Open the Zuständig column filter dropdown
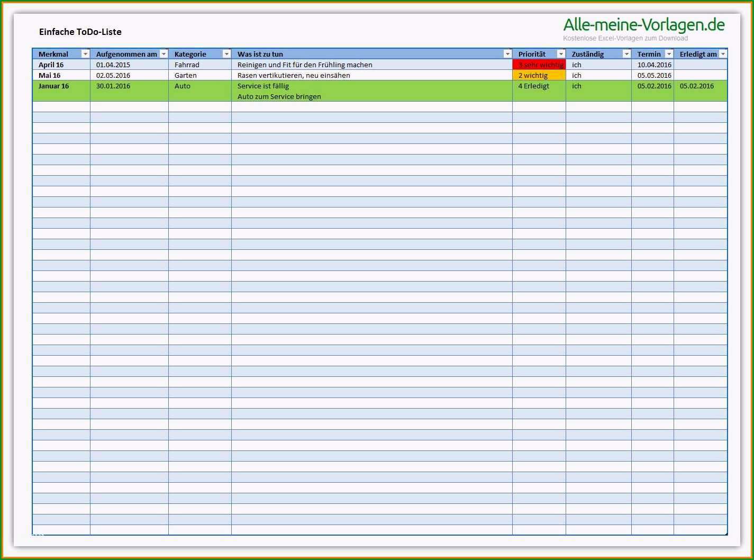This screenshot has height=560, width=754. 626,54
